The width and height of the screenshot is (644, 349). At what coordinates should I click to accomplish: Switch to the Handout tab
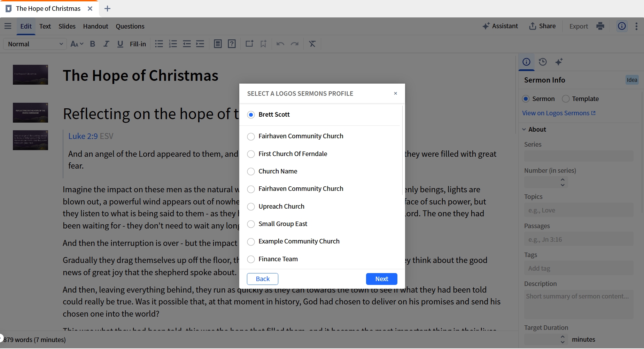point(95,26)
